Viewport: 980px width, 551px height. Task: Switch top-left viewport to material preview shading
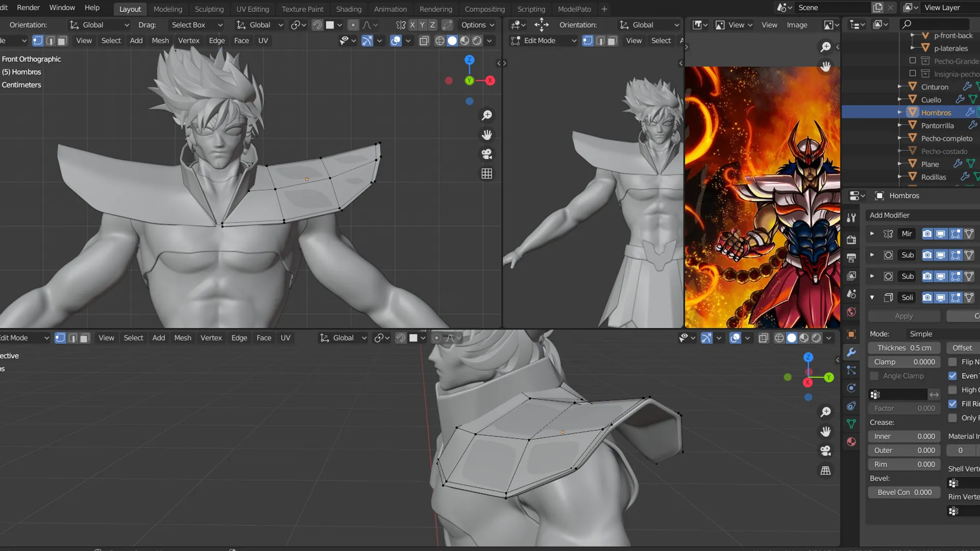464,41
